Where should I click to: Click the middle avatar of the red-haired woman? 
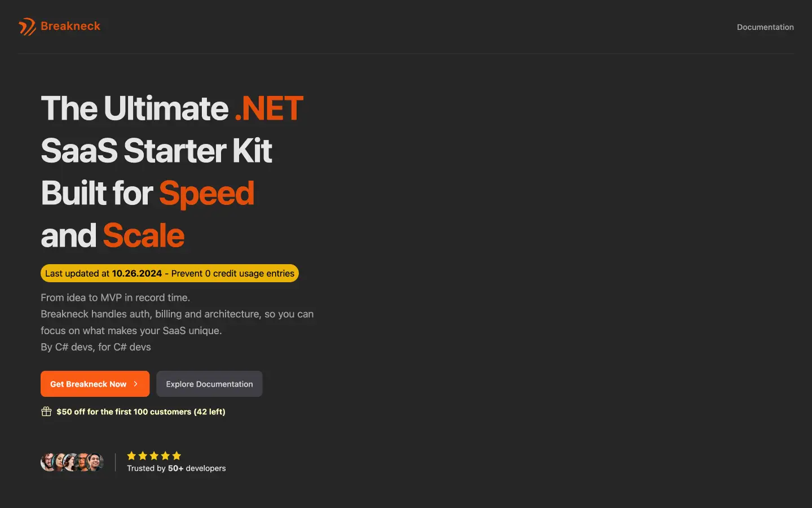coord(72,462)
